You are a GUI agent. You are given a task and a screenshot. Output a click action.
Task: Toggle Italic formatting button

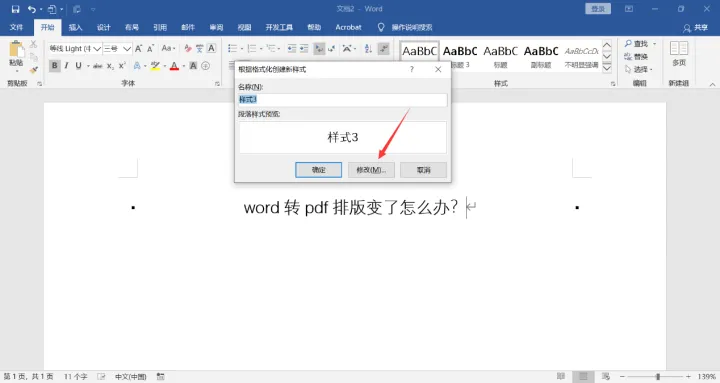[x=67, y=66]
